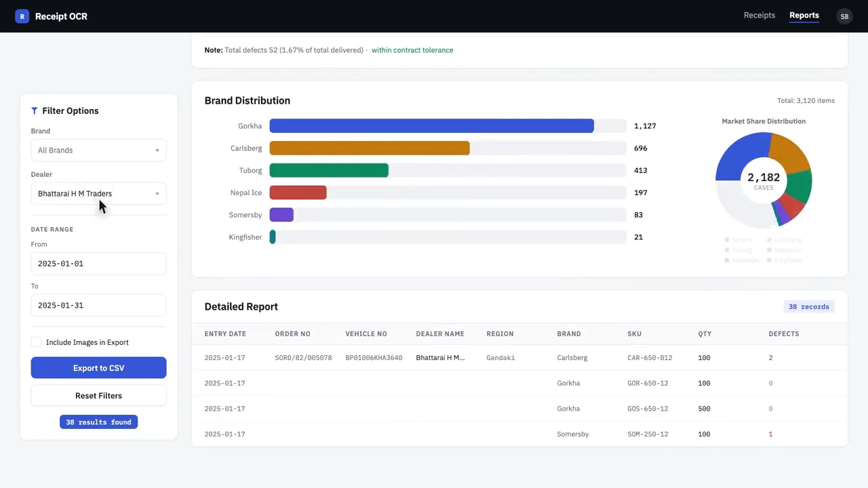Click order number SORD/82/005078
The image size is (868, 488).
tap(303, 358)
